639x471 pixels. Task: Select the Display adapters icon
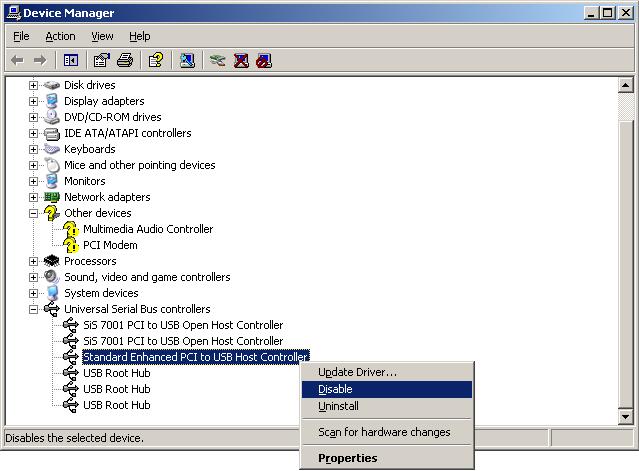(52, 101)
